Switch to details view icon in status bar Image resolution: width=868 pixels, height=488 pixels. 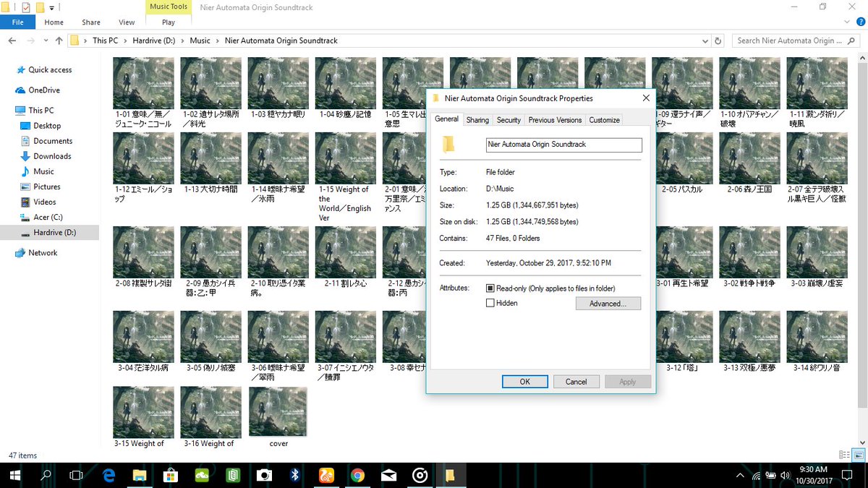[x=843, y=455]
